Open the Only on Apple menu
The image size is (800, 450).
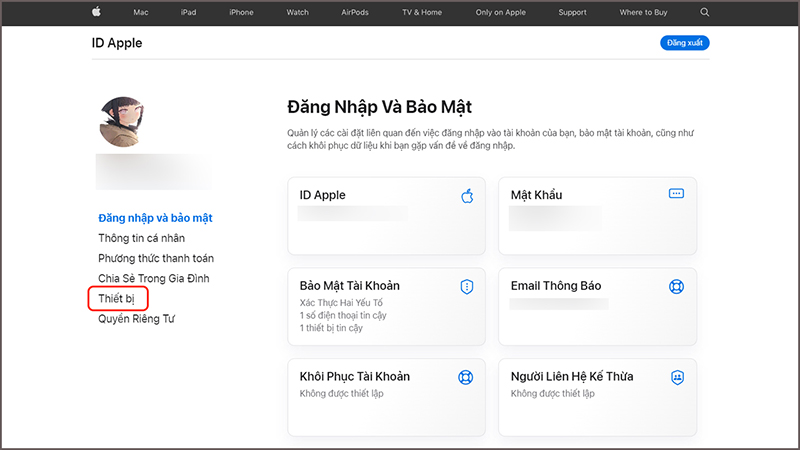(x=501, y=12)
